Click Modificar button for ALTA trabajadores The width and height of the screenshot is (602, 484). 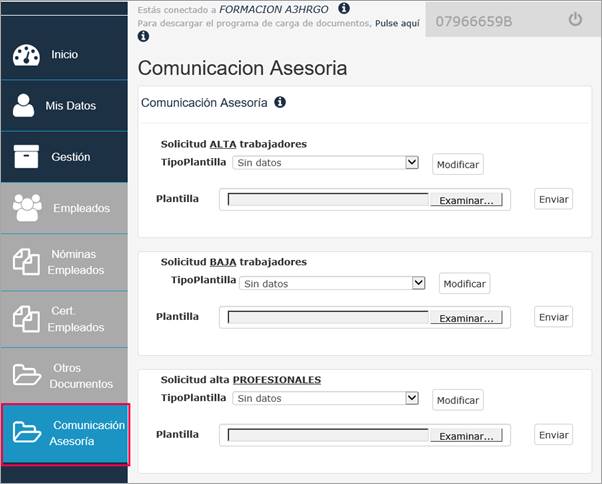coord(458,164)
